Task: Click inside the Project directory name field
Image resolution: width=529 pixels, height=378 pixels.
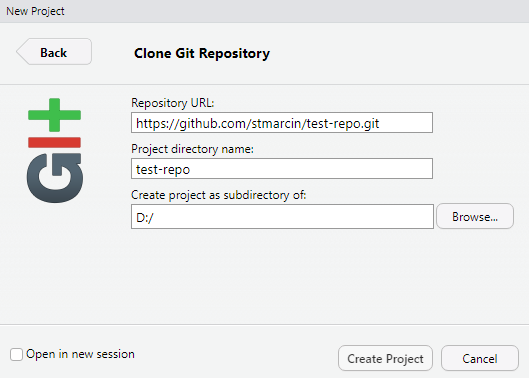Action: coord(282,168)
